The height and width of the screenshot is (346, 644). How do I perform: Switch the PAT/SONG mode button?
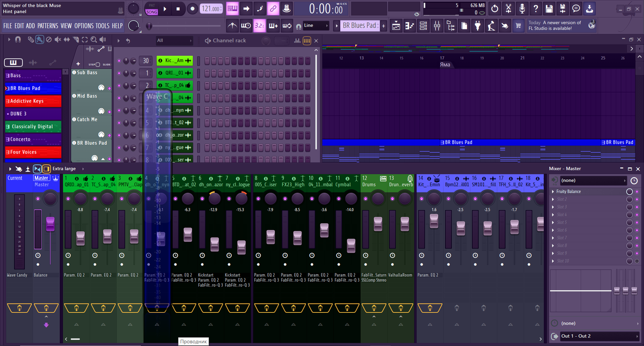[151, 9]
